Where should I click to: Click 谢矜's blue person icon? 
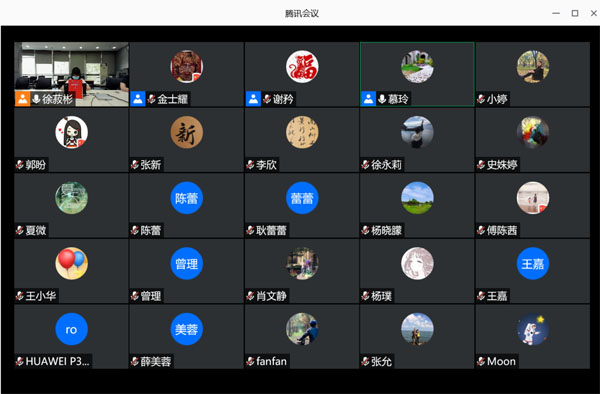(x=253, y=99)
